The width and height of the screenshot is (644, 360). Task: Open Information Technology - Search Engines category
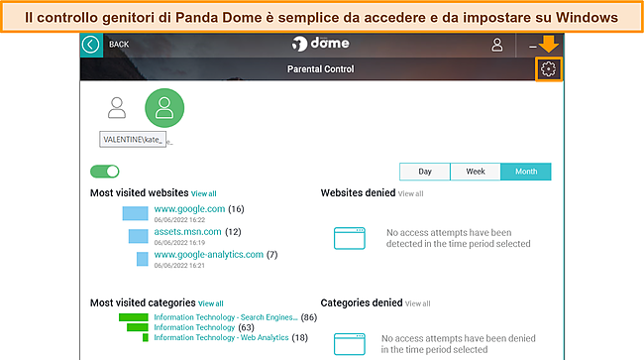(226, 317)
